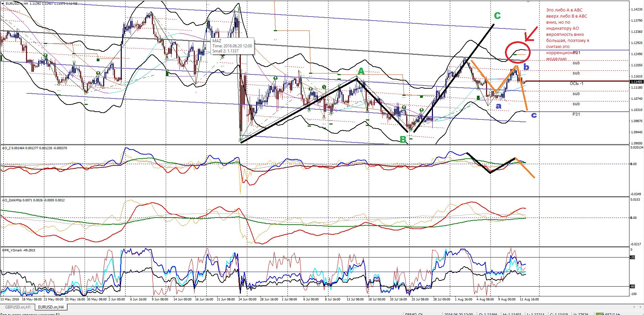Click the MAZ tooltip showing Small 2: 1.1337
Viewport: 644px width, 315px height.
[x=232, y=46]
